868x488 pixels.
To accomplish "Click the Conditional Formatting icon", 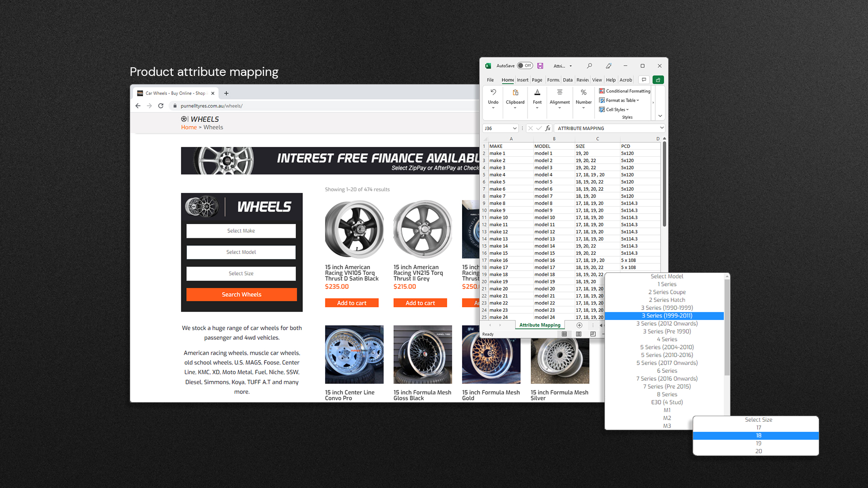I will [x=602, y=91].
